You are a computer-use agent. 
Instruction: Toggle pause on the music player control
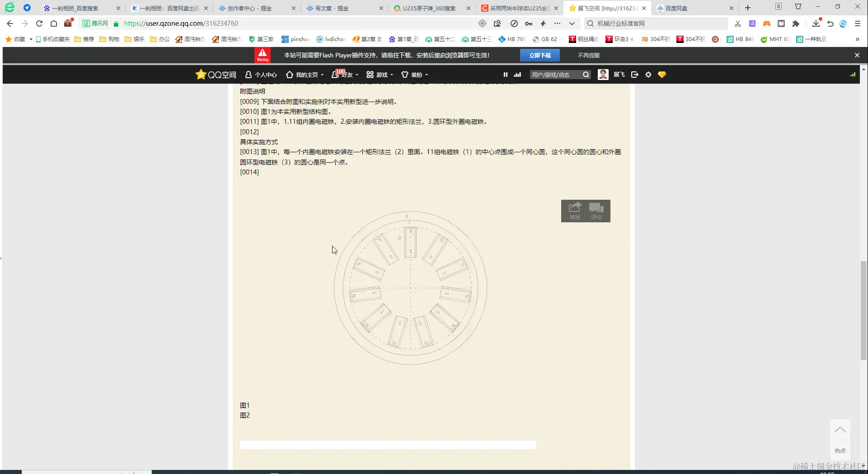point(505,74)
